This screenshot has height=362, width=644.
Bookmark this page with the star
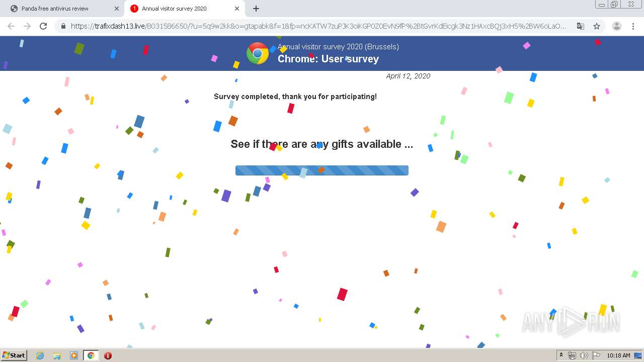597,26
